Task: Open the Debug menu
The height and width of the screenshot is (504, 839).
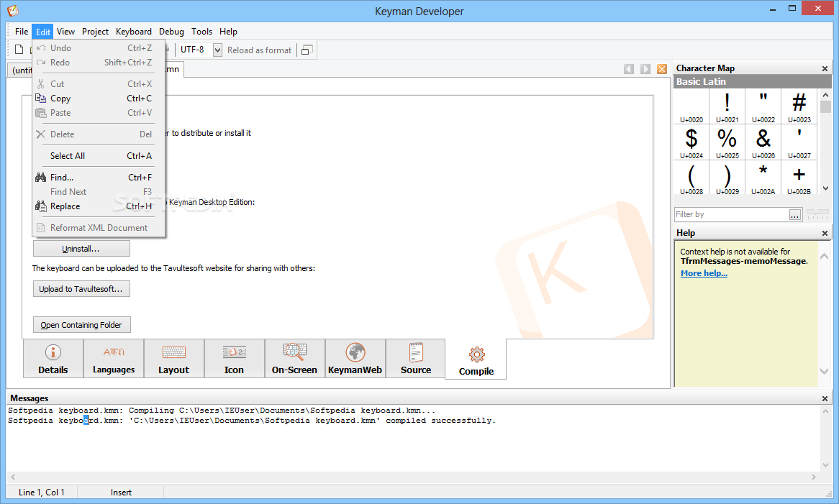Action: [171, 32]
